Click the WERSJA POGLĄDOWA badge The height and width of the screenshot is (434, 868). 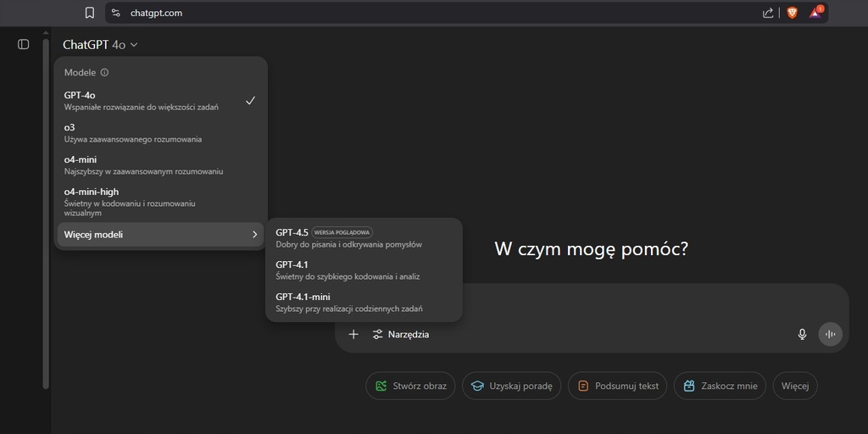(342, 232)
